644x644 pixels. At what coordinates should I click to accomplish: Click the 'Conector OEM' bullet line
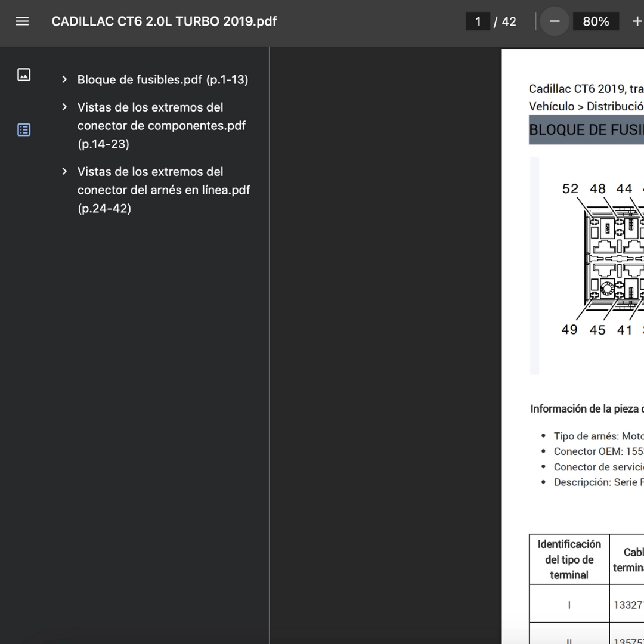[599, 451]
